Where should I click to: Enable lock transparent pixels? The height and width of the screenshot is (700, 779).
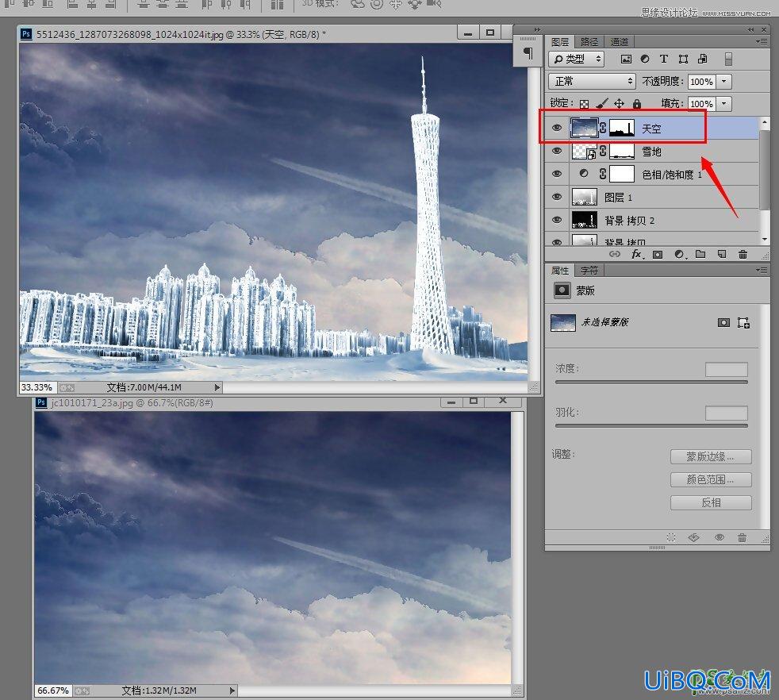(x=584, y=103)
